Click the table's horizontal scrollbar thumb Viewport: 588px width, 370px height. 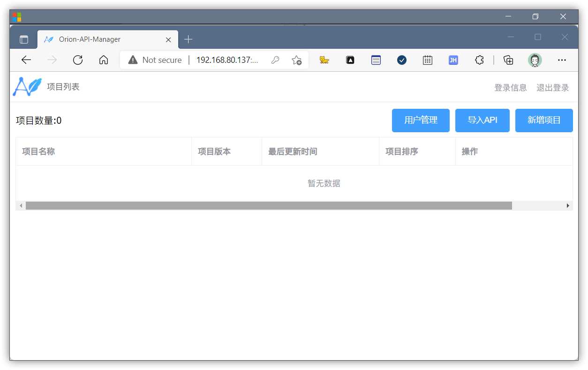coord(269,205)
